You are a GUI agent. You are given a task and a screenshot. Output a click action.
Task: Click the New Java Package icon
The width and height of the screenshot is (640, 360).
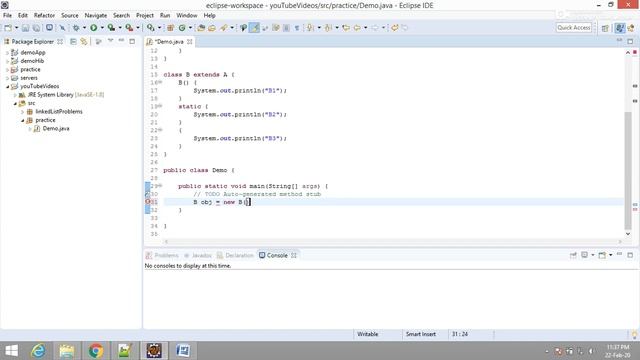click(171, 28)
